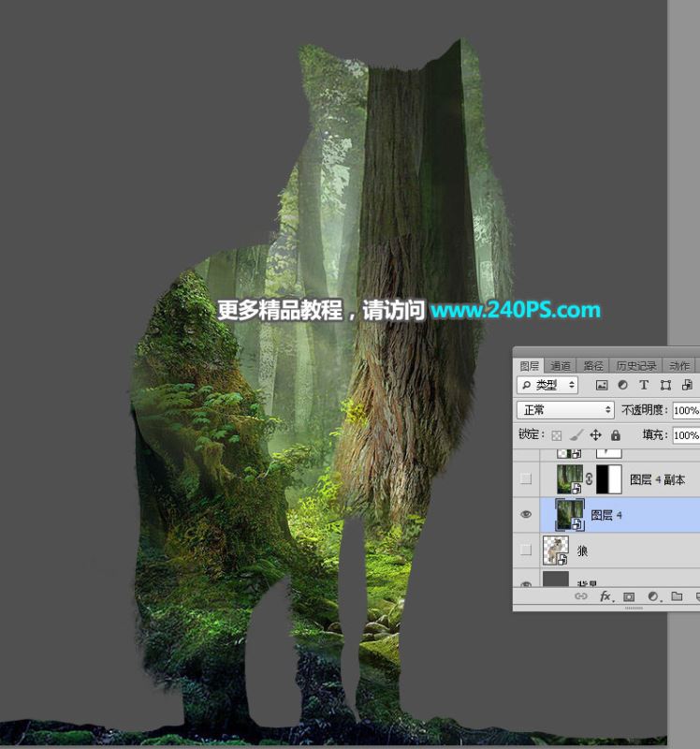The image size is (700, 749).
Task: Switch to the 历史记录 tab
Action: point(634,365)
